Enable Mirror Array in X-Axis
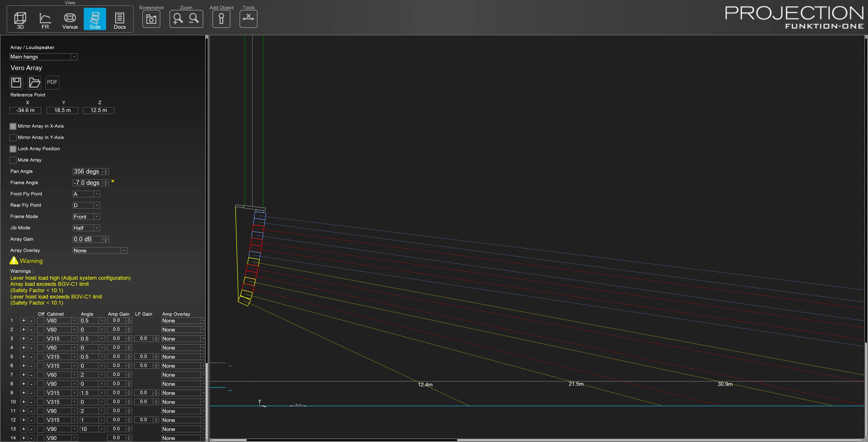Image resolution: width=868 pixels, height=442 pixels. coord(13,126)
